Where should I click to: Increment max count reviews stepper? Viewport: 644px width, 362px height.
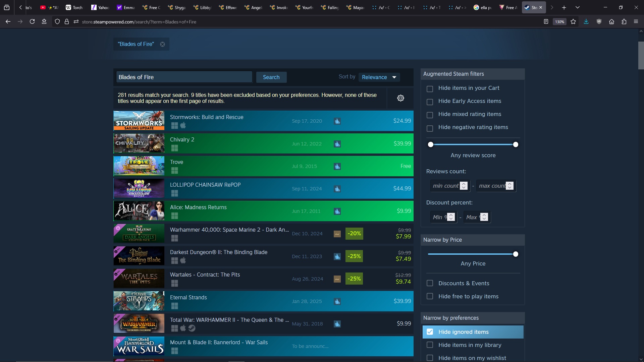(509, 184)
